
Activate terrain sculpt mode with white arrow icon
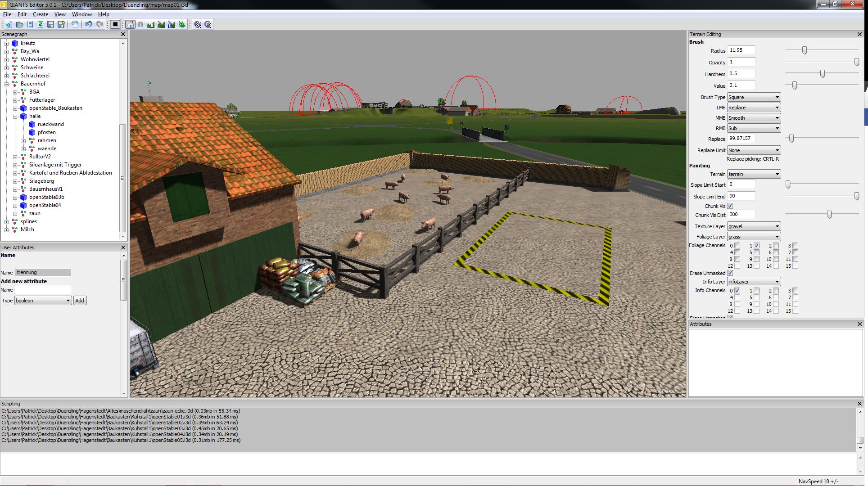(151, 24)
